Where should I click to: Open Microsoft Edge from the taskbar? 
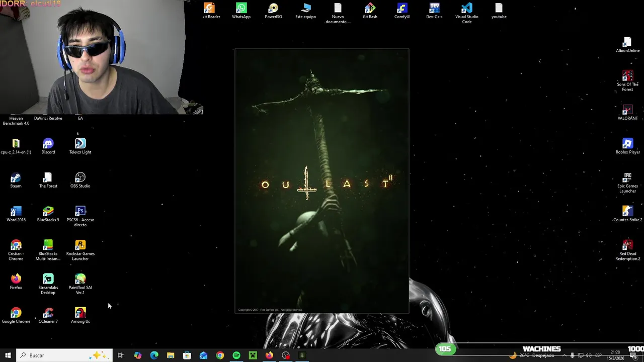click(154, 355)
